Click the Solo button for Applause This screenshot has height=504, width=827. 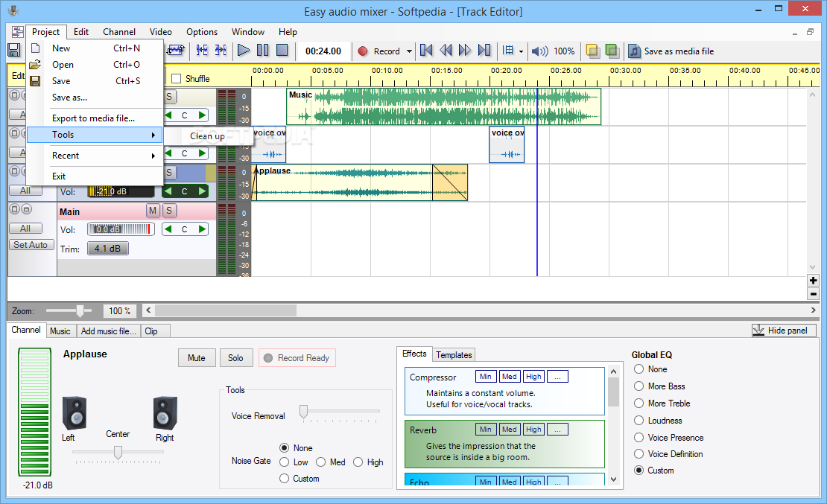pyautogui.click(x=235, y=358)
